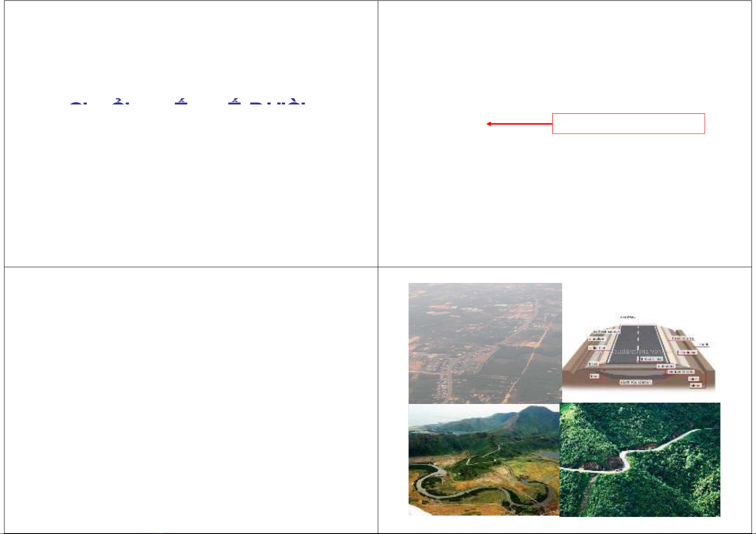The image size is (756, 534).
Task: Select the top-left title slide area
Action: [191, 134]
